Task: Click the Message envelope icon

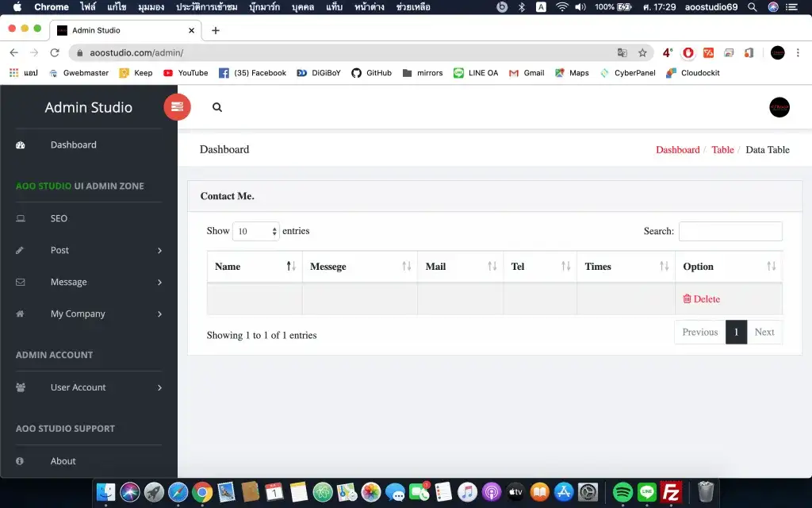Action: point(20,282)
